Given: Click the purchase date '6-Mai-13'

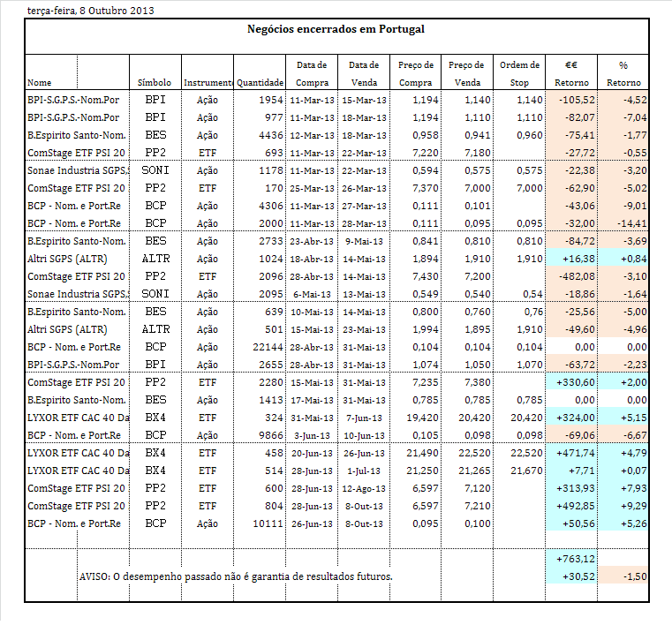Looking at the screenshot, I should (312, 294).
